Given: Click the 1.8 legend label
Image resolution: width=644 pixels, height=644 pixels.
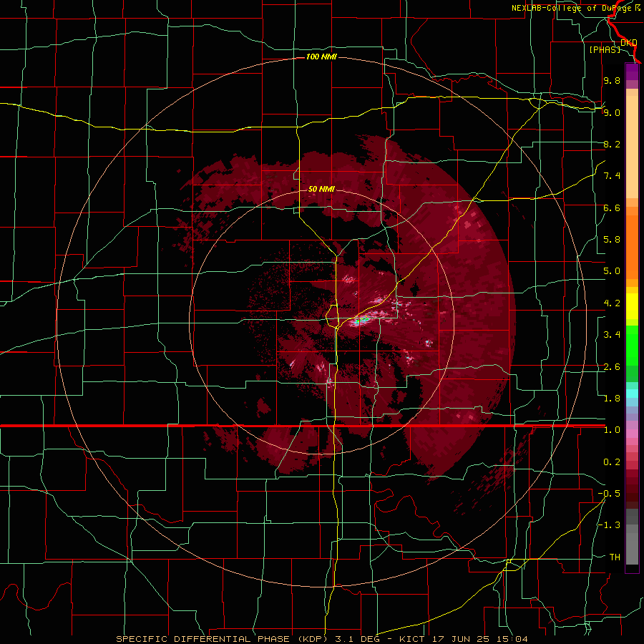Looking at the screenshot, I should point(612,399).
